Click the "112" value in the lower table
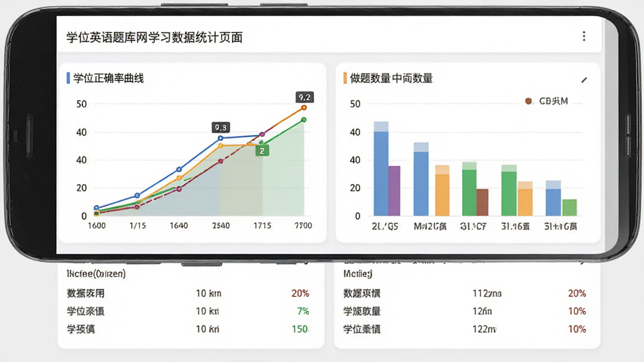This screenshot has width=644, height=362. (487, 293)
